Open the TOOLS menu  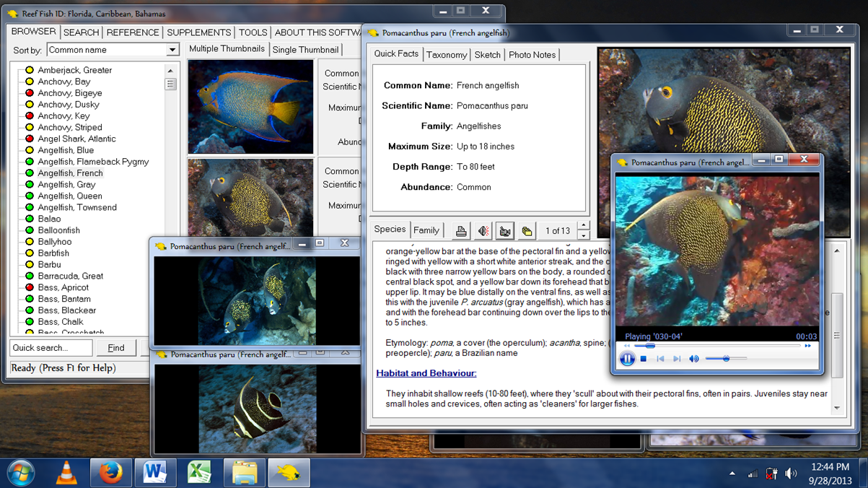pos(253,32)
